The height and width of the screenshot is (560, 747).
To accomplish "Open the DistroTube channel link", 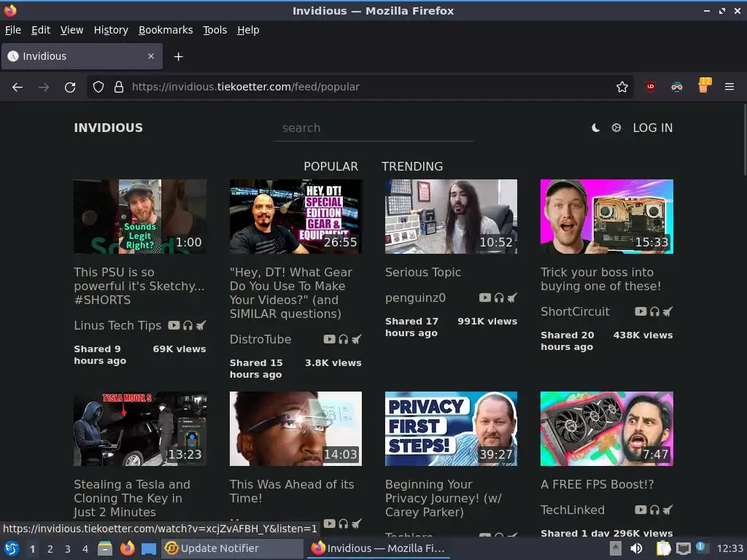I will pos(260,339).
